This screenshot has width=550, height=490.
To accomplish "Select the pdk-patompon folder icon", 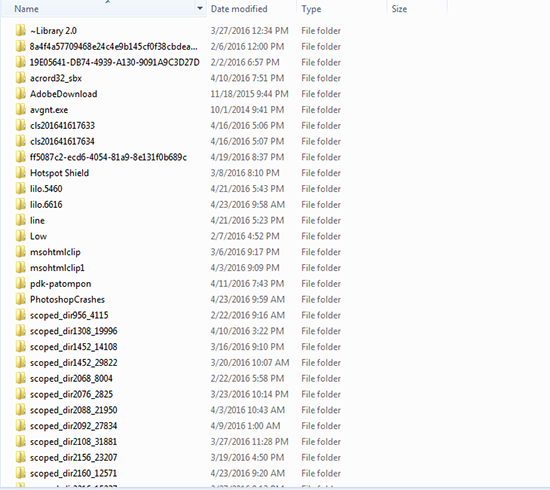I will coord(21,283).
